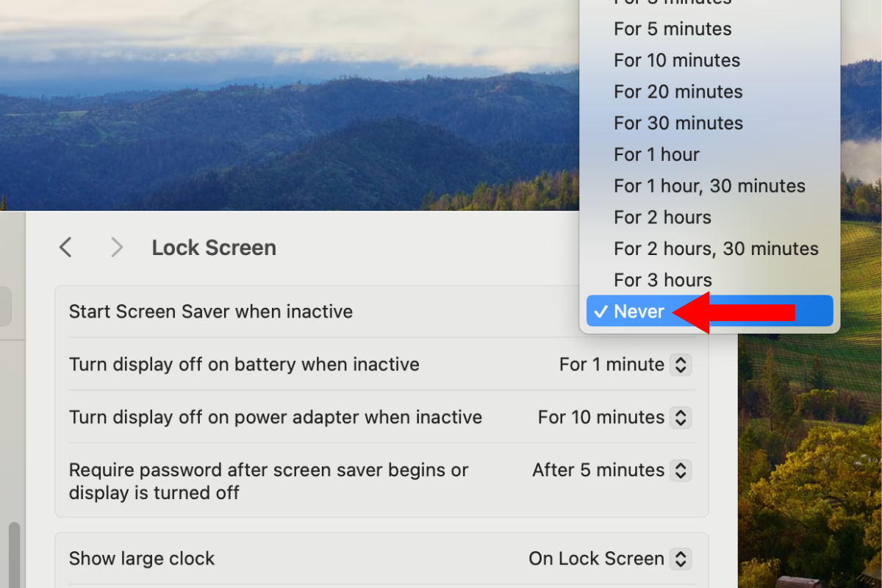Select For 1 hour option
The image size is (882, 588).
point(656,155)
